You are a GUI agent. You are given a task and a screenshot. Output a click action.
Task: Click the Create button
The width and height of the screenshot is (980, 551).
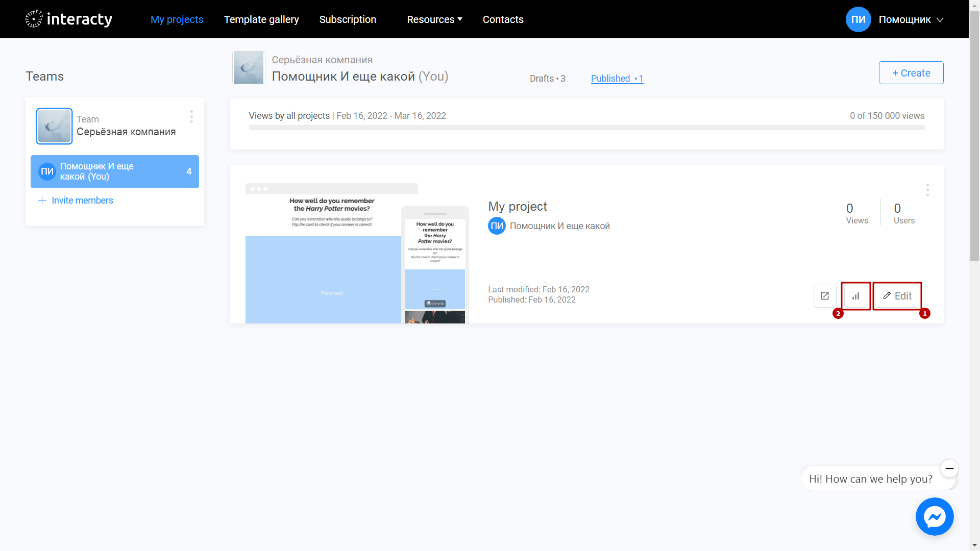(911, 73)
